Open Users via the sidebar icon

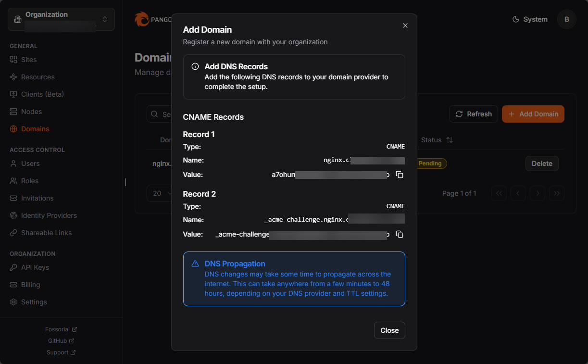pyautogui.click(x=15, y=163)
